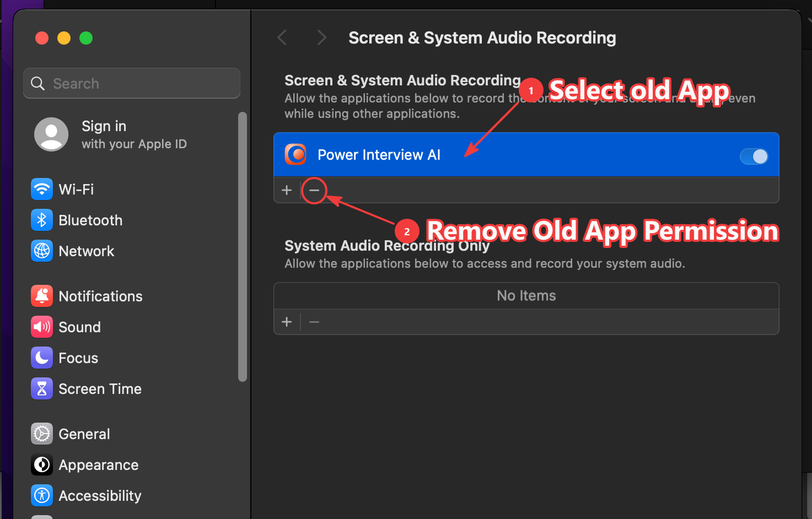Click in the Search field
The height and width of the screenshot is (519, 812).
[x=132, y=83]
